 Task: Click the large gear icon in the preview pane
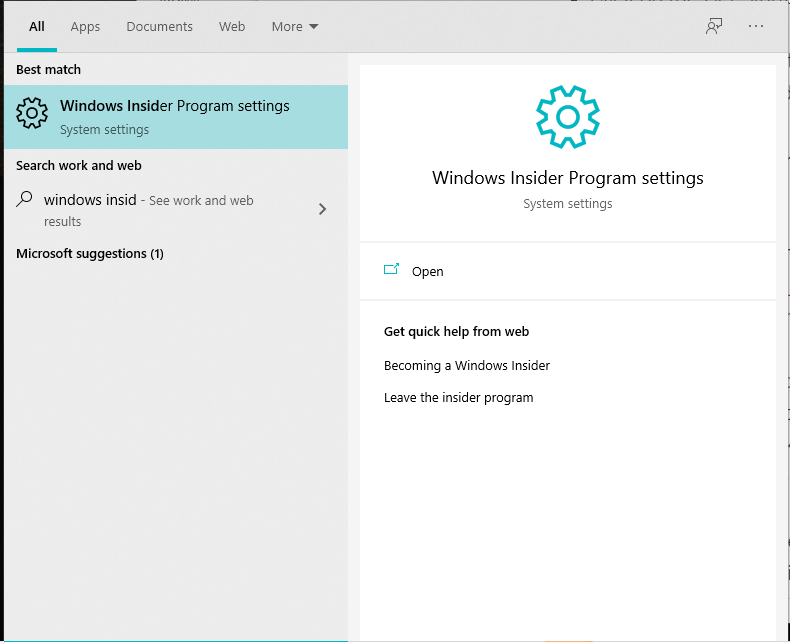pos(567,117)
